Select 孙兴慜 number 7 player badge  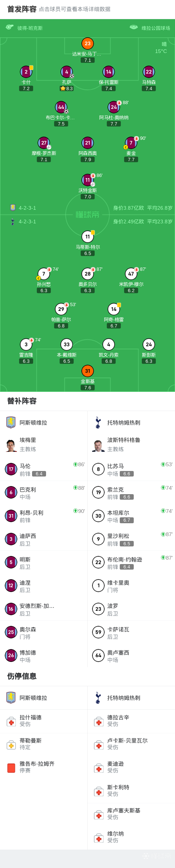click(x=44, y=274)
